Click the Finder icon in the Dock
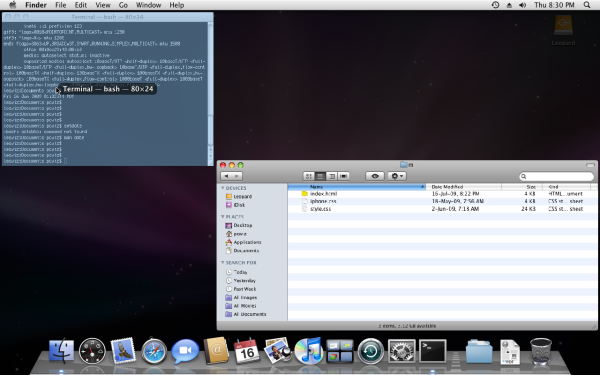Image resolution: width=600 pixels, height=375 pixels. 62,351
